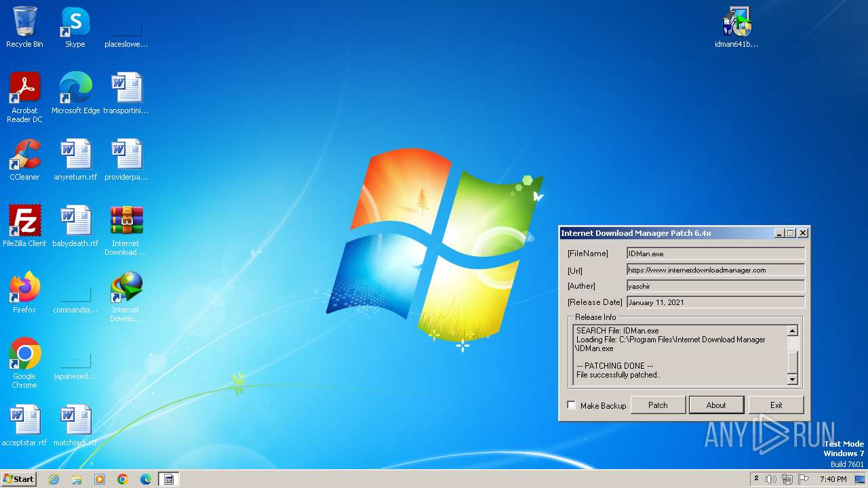The image size is (868, 488).
Task: Select acceptstar.rtf file on desktop
Action: [24, 425]
